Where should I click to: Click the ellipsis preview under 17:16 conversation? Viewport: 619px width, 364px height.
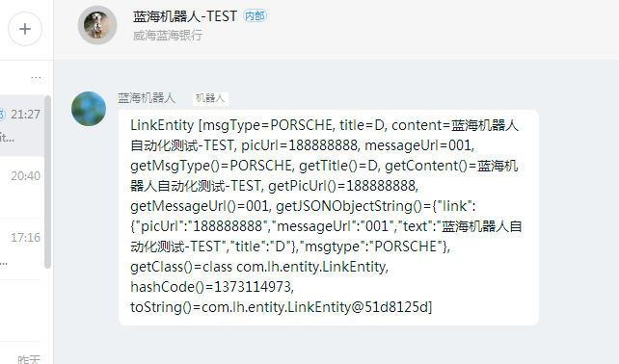(x=4, y=262)
